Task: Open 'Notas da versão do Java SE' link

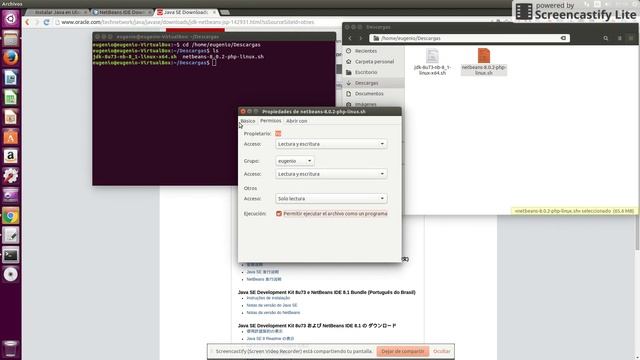Action: (x=272, y=305)
